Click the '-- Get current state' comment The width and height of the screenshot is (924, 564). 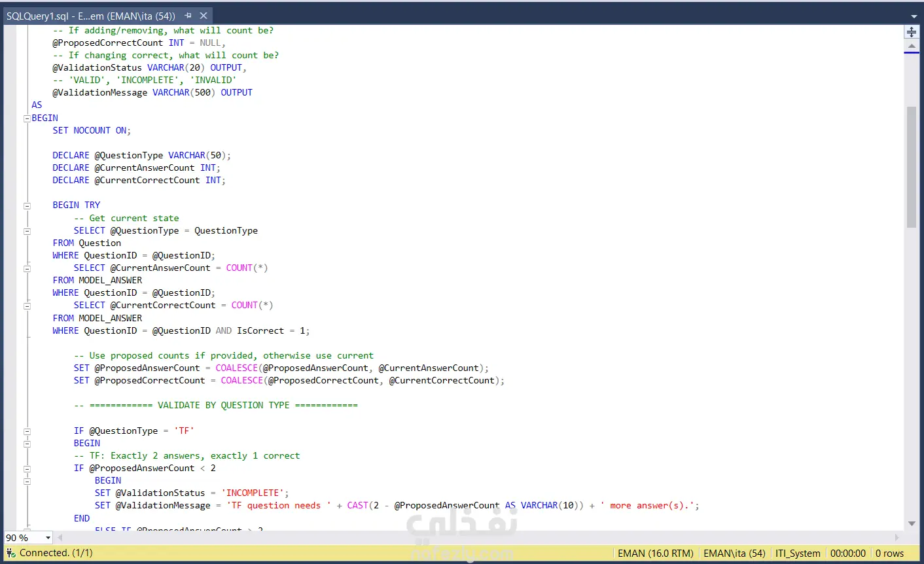[126, 218]
